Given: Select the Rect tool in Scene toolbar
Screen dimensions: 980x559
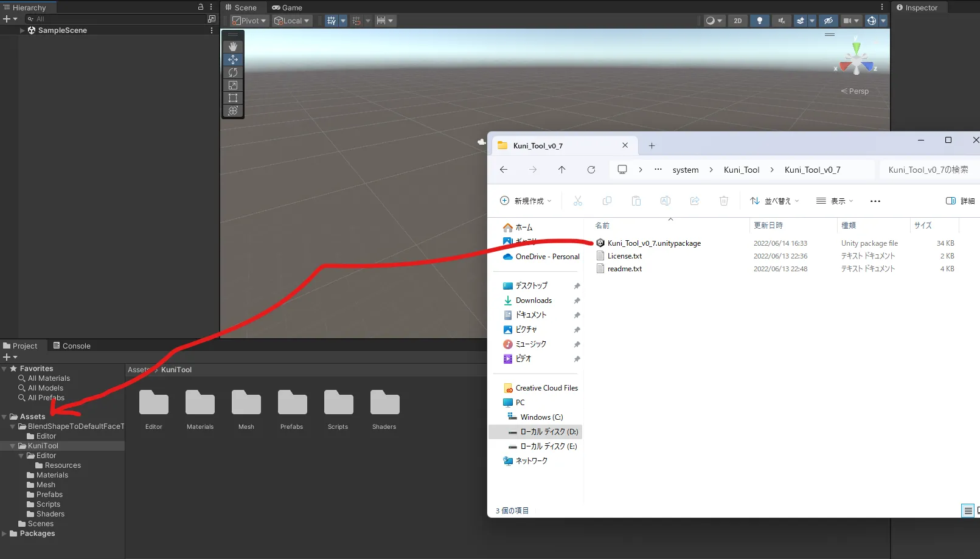Looking at the screenshot, I should (233, 98).
